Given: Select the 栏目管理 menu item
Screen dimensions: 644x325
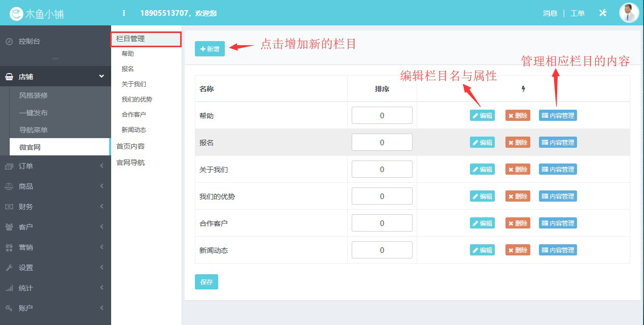Looking at the screenshot, I should [130, 38].
